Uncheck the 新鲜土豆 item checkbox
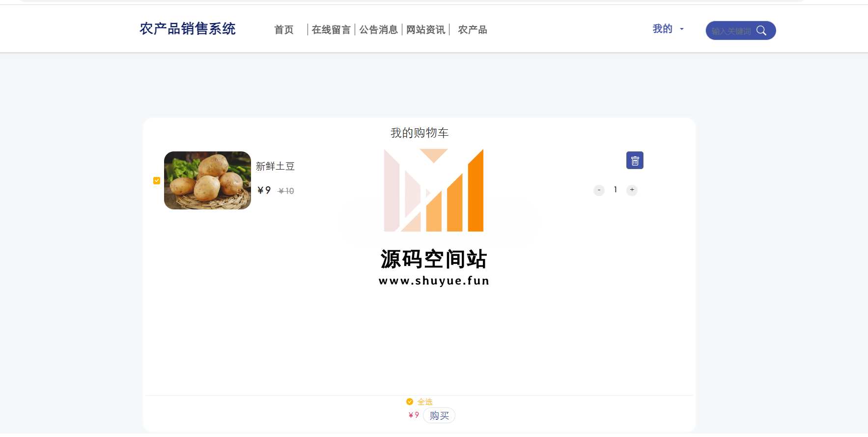Screen dimensions: 868x437 tap(157, 180)
